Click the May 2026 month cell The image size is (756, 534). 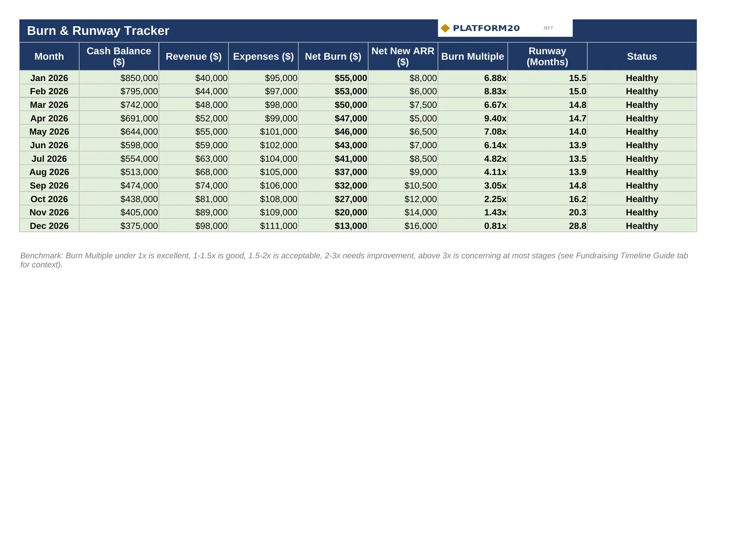click(x=49, y=131)
